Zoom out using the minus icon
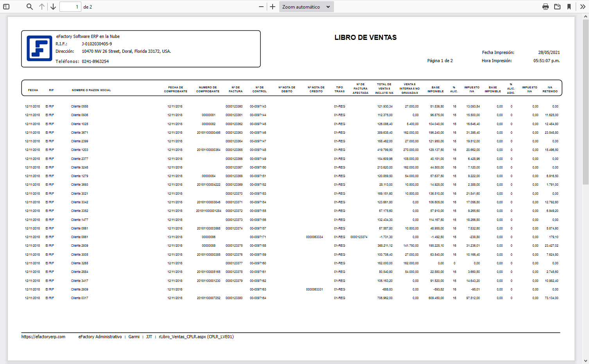The width and height of the screenshot is (589, 364). 260,7
